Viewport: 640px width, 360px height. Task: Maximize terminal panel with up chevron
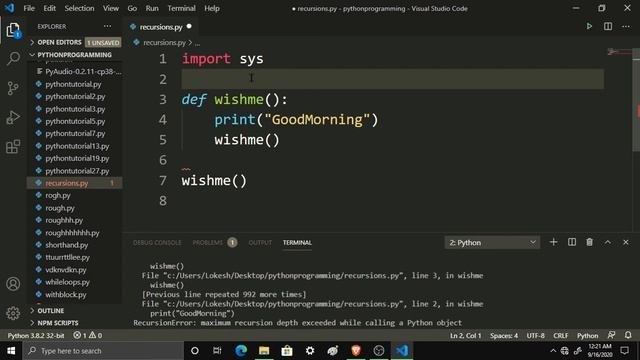click(x=608, y=242)
